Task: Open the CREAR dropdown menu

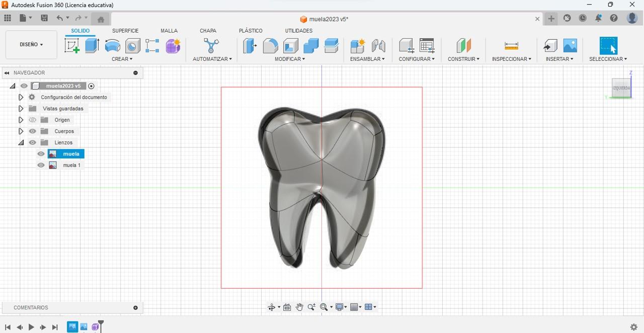Action: 122,59
